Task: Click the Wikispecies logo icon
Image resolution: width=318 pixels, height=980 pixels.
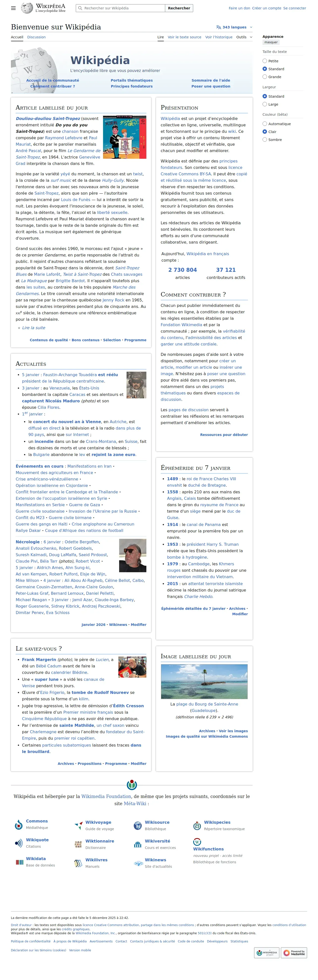Action: point(197,825)
